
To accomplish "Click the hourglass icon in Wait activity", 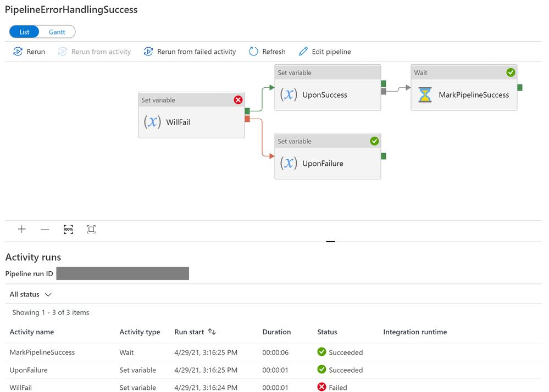I will coord(425,95).
